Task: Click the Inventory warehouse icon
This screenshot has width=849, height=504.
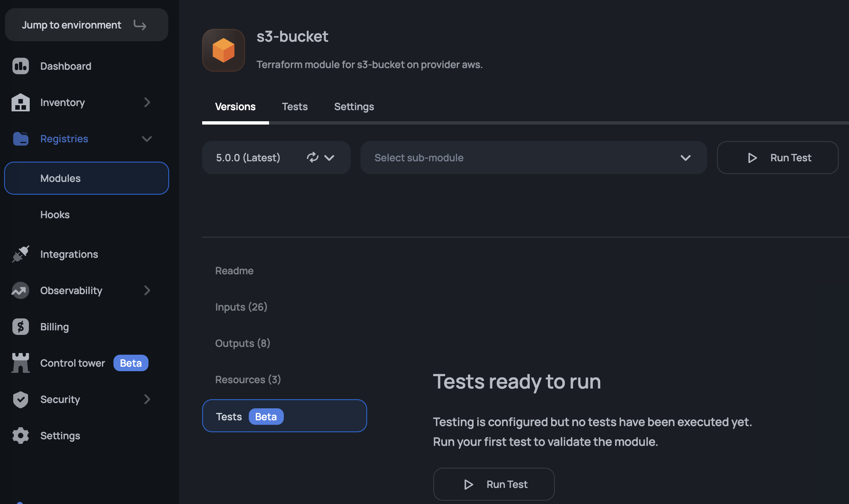Action: point(20,102)
